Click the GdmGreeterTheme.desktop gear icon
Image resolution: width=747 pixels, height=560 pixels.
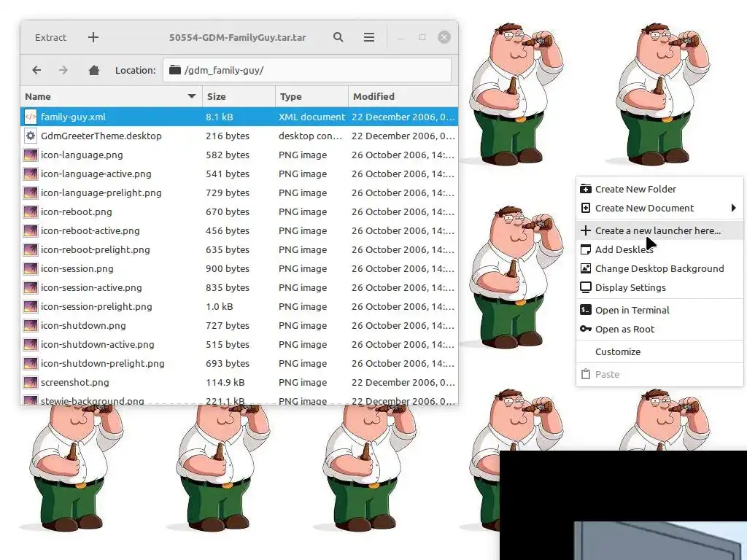[31, 136]
